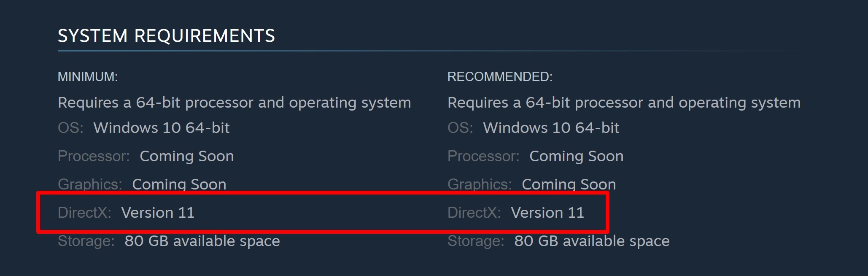868x276 pixels.
Task: Click recommended Storage "80 GB available space"
Action: (592, 241)
